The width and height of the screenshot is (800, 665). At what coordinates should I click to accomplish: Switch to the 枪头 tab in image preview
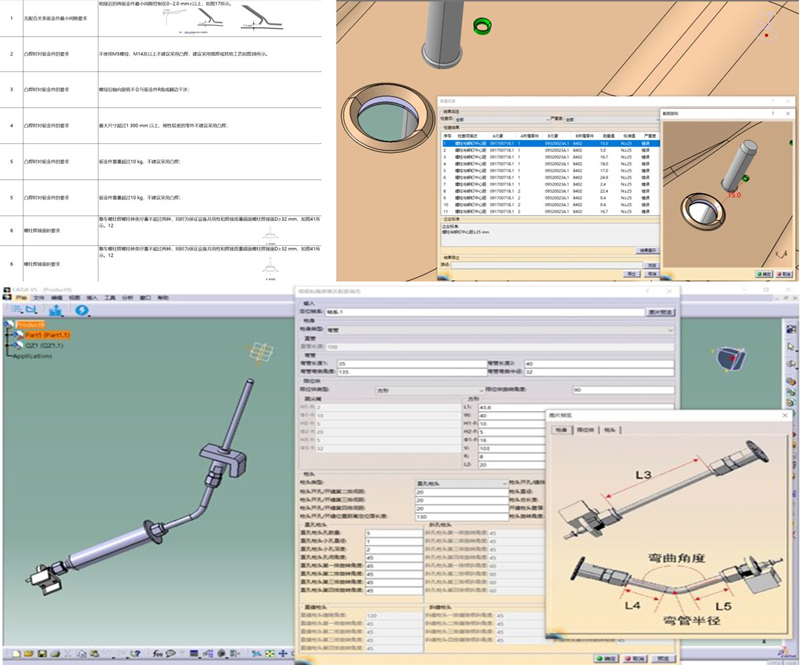click(x=610, y=430)
